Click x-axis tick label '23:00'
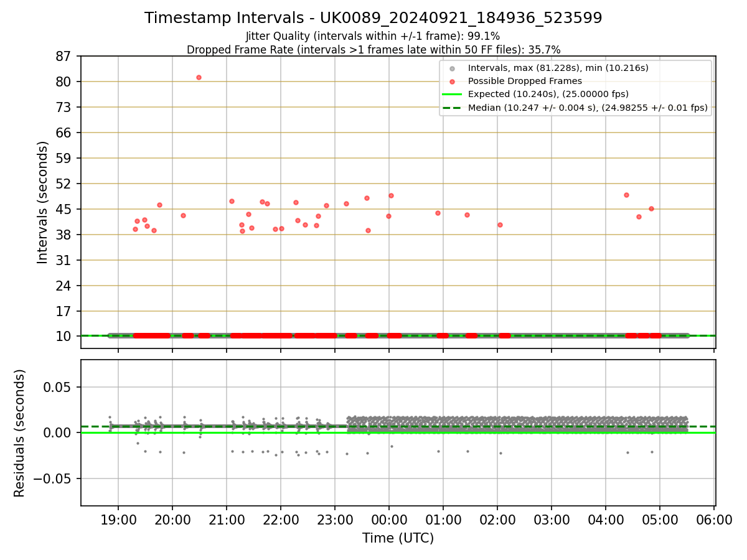The image size is (747, 560). (x=335, y=520)
